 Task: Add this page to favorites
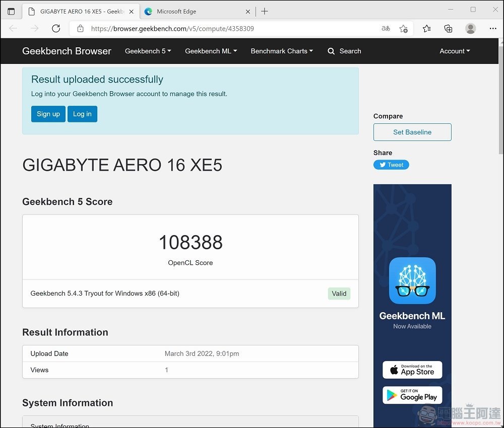point(404,29)
